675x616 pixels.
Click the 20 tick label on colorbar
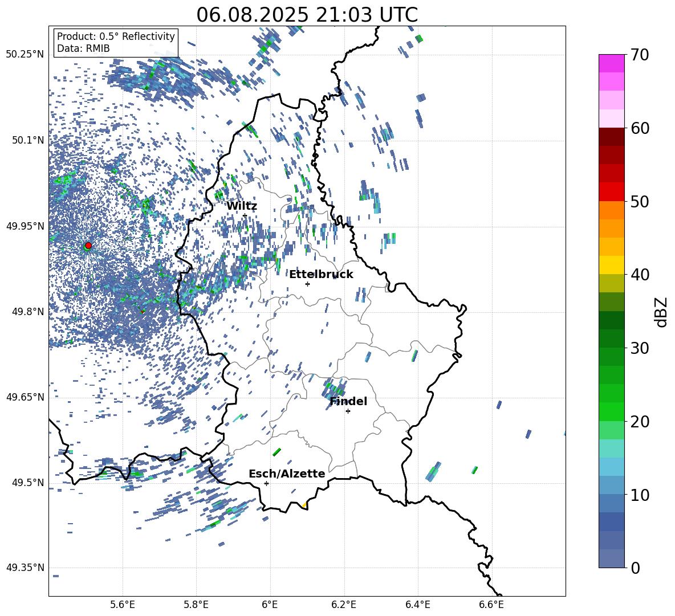[640, 422]
